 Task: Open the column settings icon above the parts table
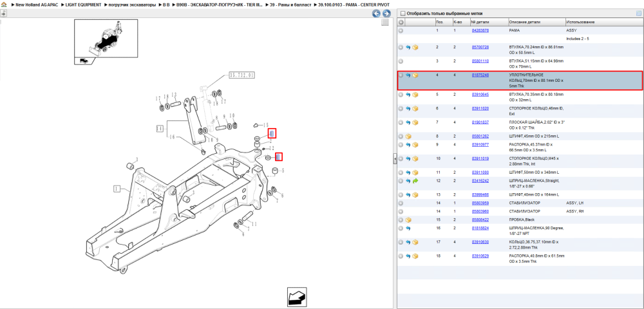[639, 14]
